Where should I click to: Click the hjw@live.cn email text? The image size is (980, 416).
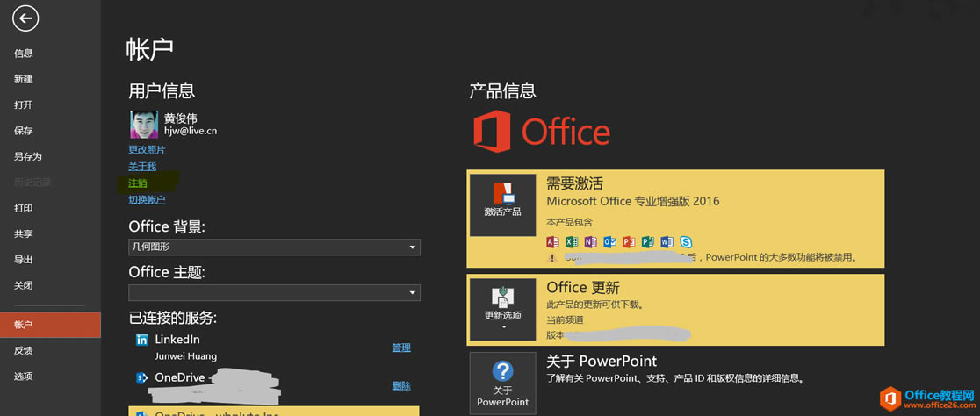click(x=191, y=131)
